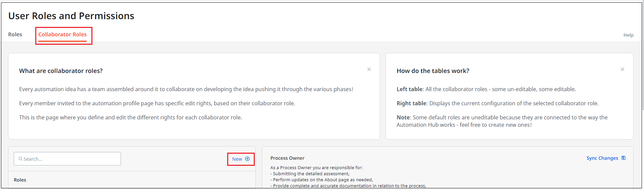
Task: Click the 'Note' paragraph about default roles
Action: pos(502,121)
